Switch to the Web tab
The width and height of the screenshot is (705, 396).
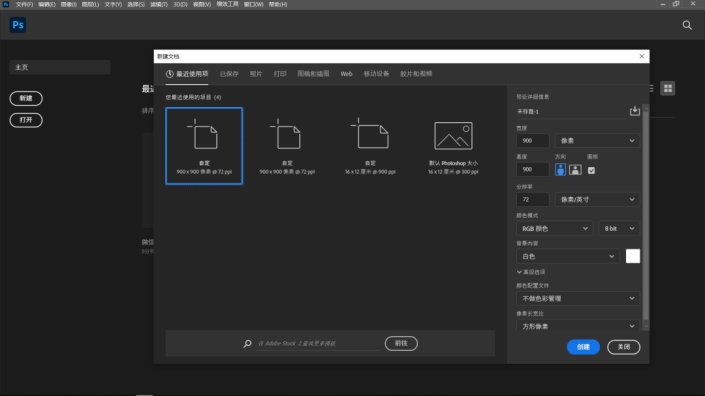coord(346,74)
